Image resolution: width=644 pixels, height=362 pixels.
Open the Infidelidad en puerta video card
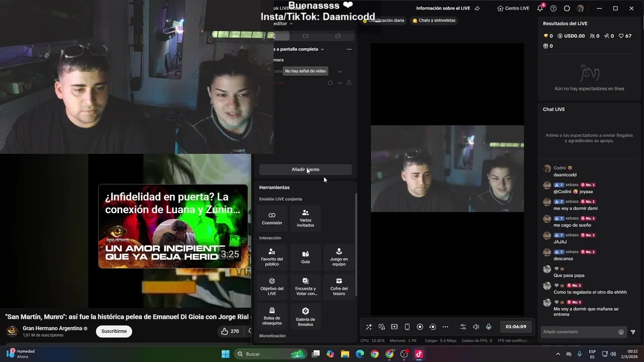173,226
